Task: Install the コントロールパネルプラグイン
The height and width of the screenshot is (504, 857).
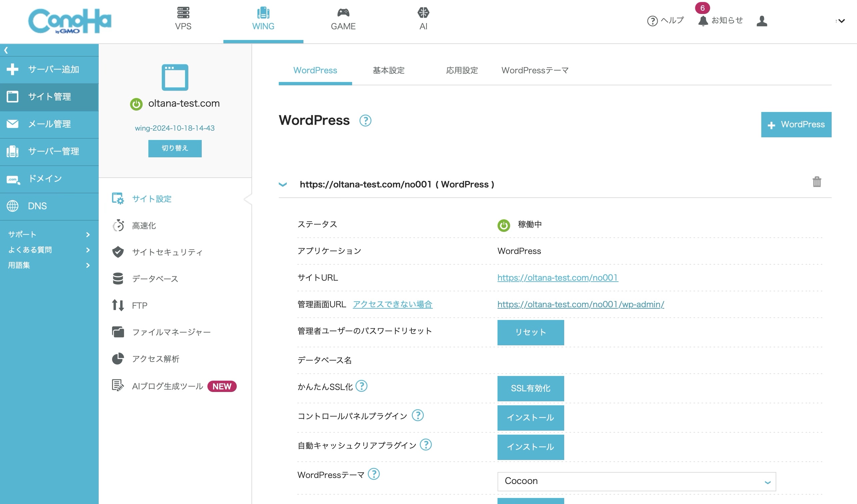Action: (x=531, y=418)
